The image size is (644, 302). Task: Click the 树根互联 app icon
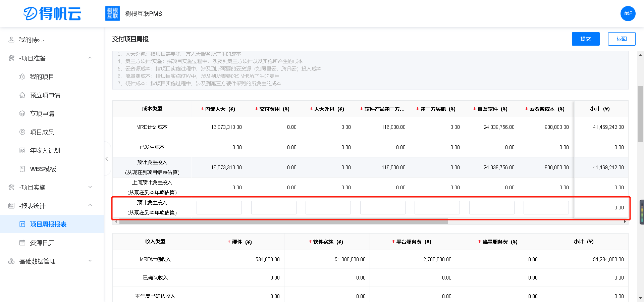tap(112, 13)
